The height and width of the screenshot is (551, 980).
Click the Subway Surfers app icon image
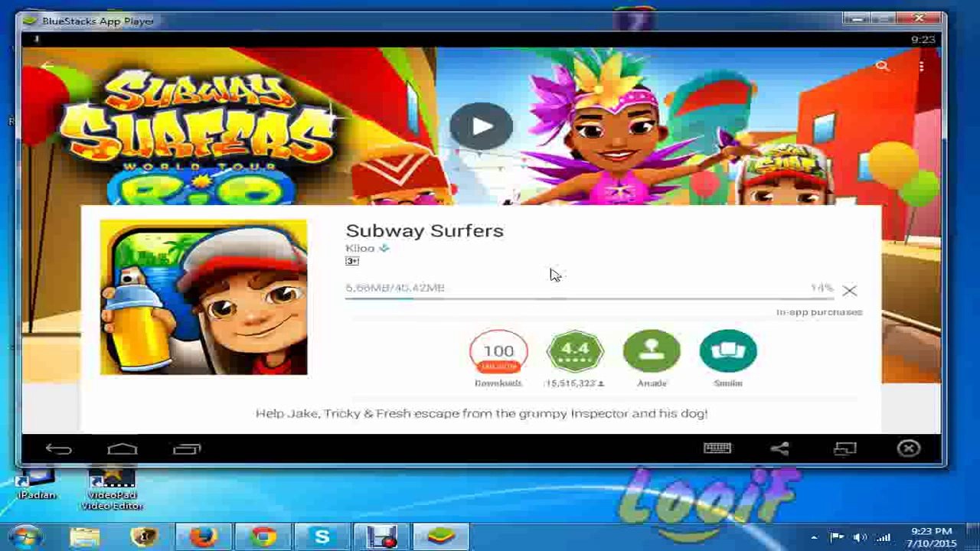pos(204,298)
